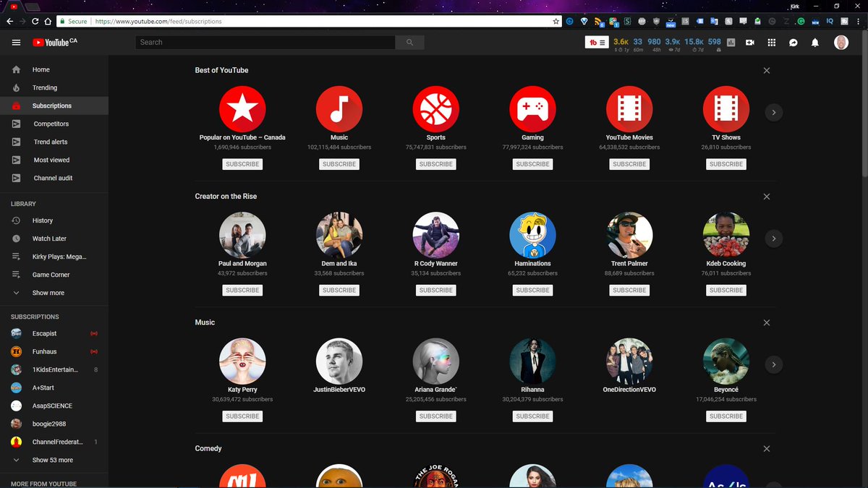Screen dimensions: 868x488
Task: Dismiss the Creator on the Rise section
Action: 767,197
